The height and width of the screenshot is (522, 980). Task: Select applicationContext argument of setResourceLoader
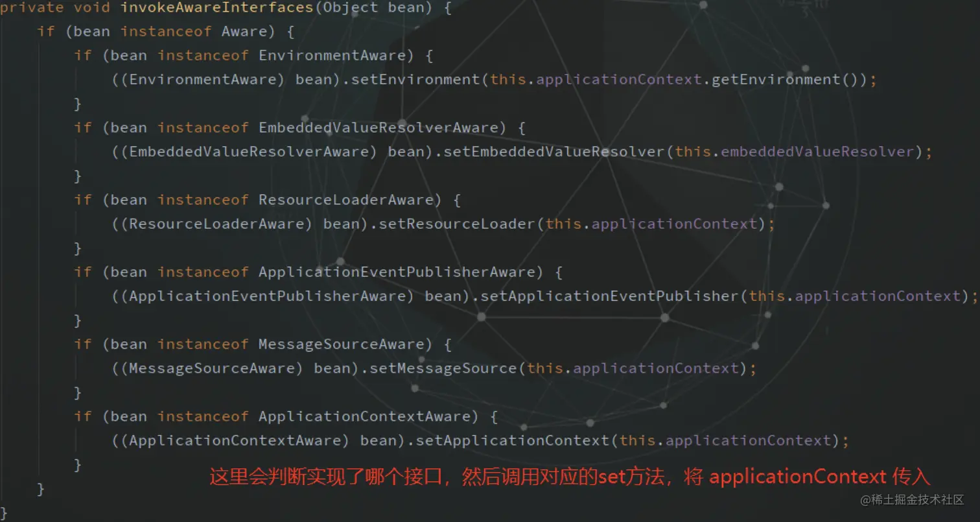(x=674, y=224)
